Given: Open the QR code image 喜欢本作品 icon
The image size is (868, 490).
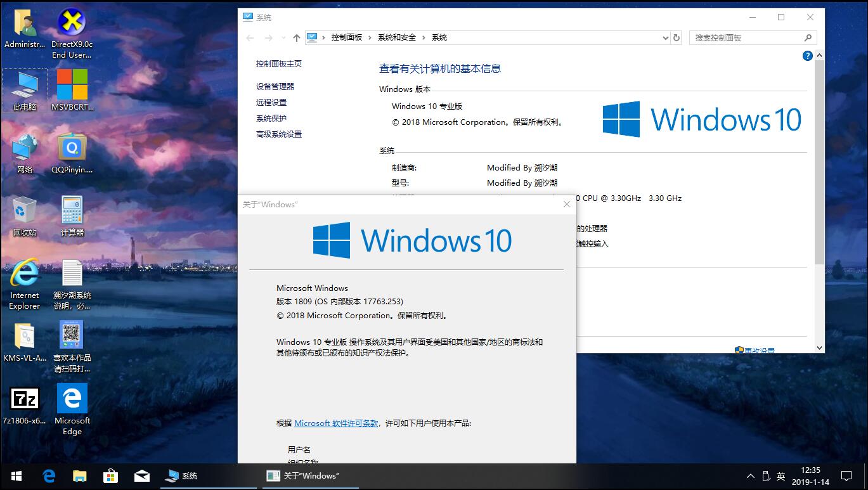Looking at the screenshot, I should point(72,347).
